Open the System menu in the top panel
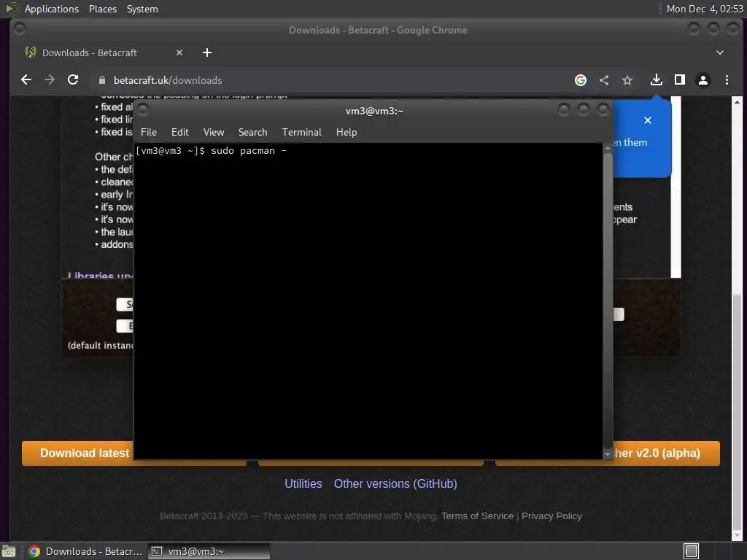The width and height of the screenshot is (747, 560). tap(142, 9)
